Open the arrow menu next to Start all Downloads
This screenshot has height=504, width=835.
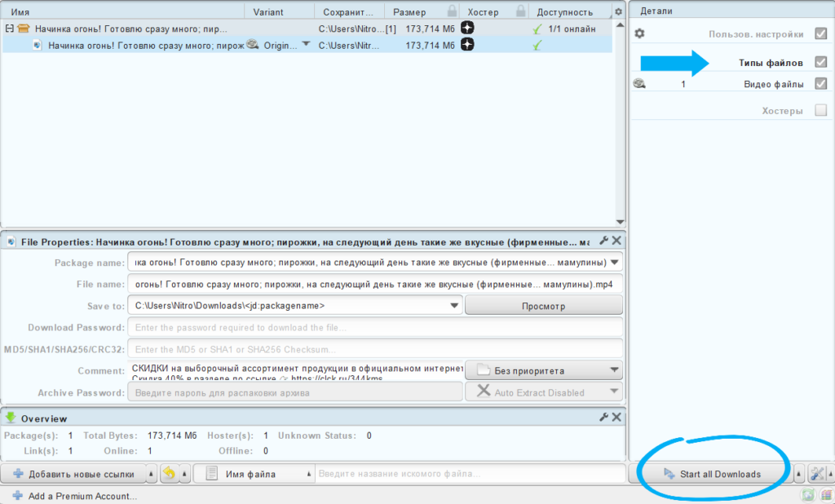click(x=798, y=474)
